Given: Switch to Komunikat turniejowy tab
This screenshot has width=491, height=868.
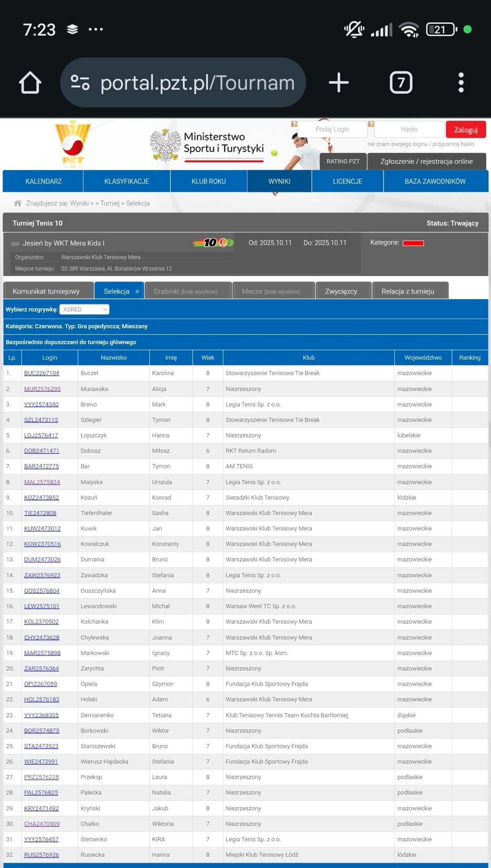Looking at the screenshot, I should pyautogui.click(x=46, y=292).
